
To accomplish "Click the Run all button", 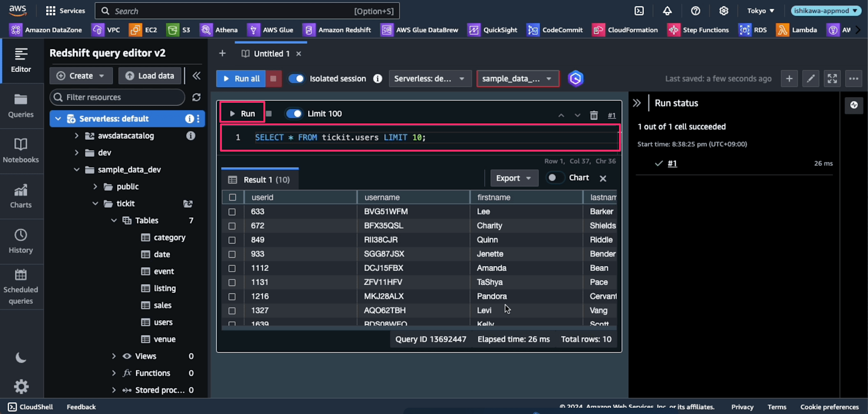I will [241, 79].
